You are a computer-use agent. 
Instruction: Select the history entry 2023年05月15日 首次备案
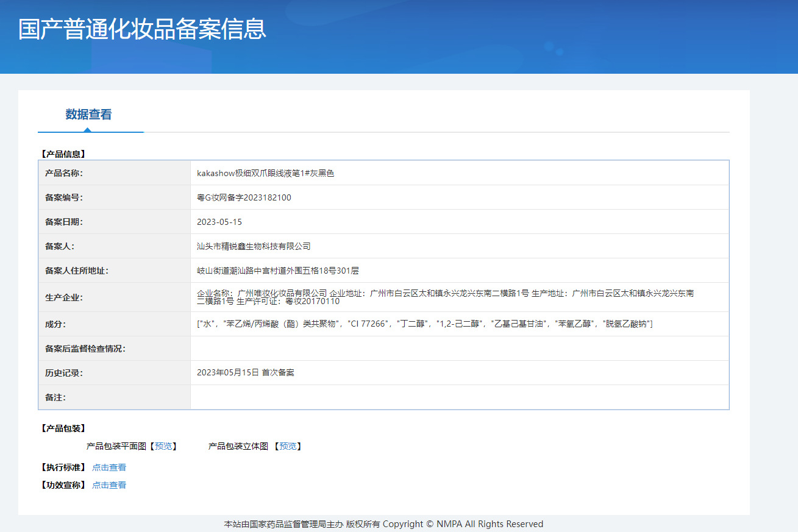[246, 373]
